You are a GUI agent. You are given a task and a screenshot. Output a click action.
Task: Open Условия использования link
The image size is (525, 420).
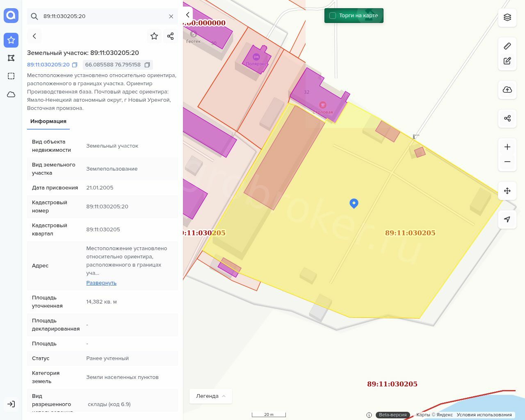coord(484,415)
